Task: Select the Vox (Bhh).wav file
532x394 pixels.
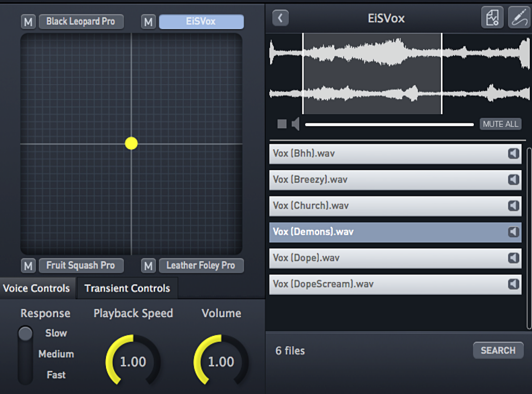Action: tap(395, 154)
